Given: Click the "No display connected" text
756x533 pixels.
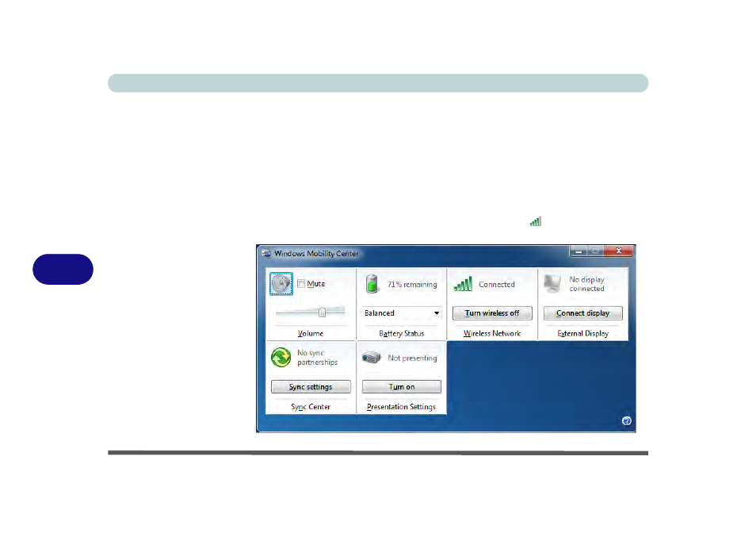Looking at the screenshot, I should pos(586,284).
